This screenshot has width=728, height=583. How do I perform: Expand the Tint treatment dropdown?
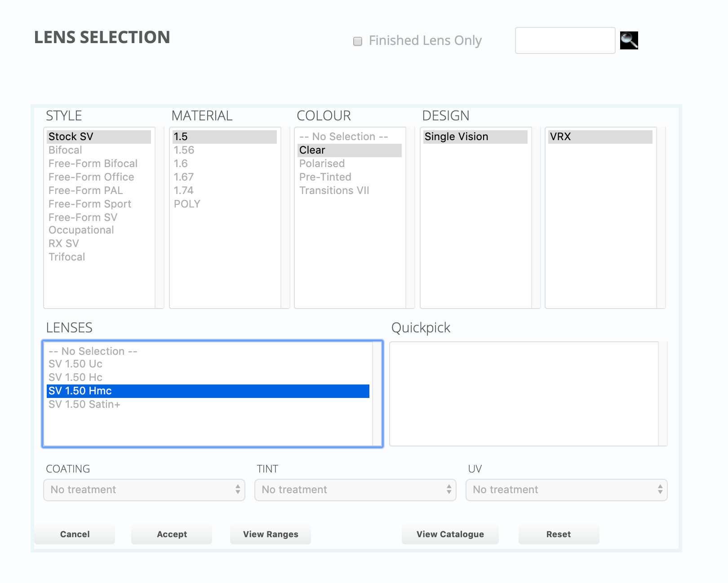[x=355, y=490]
